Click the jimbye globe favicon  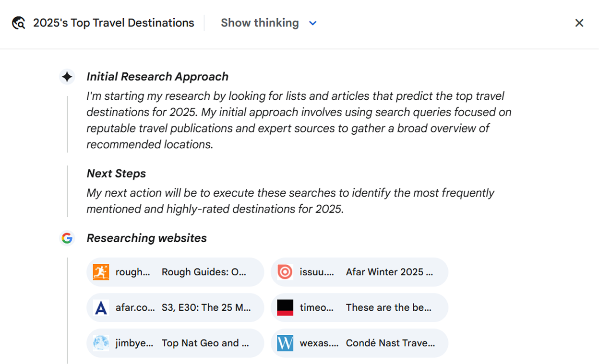point(101,343)
